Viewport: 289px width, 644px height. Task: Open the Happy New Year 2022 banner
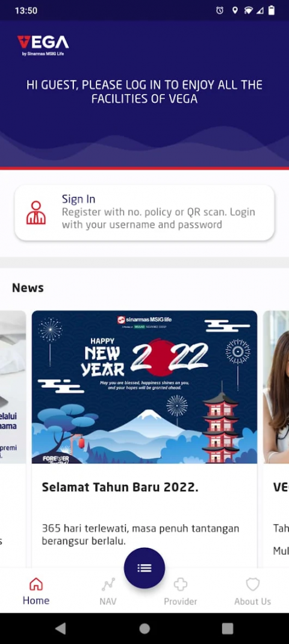coord(144,387)
